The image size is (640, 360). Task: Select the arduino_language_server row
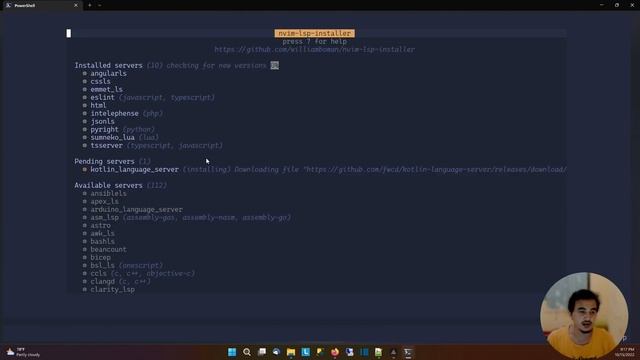(133, 209)
